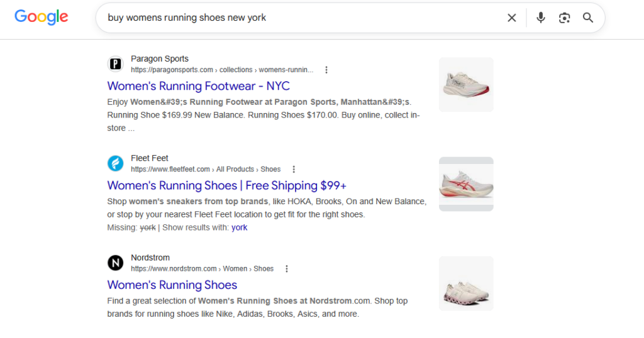Click the Fleet Feet site name
The image size is (644, 338).
tap(150, 158)
